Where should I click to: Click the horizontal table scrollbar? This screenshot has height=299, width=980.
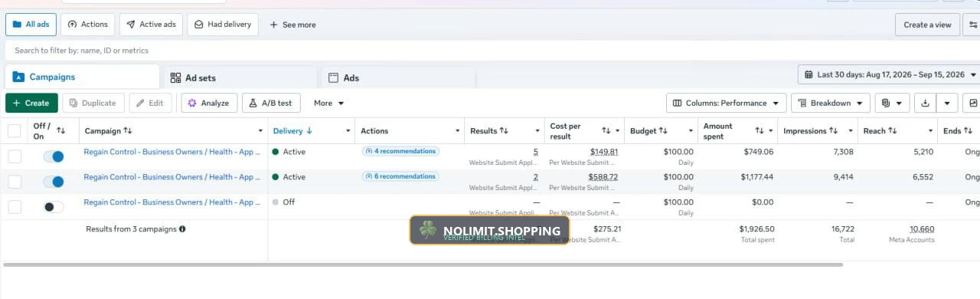tap(423, 264)
